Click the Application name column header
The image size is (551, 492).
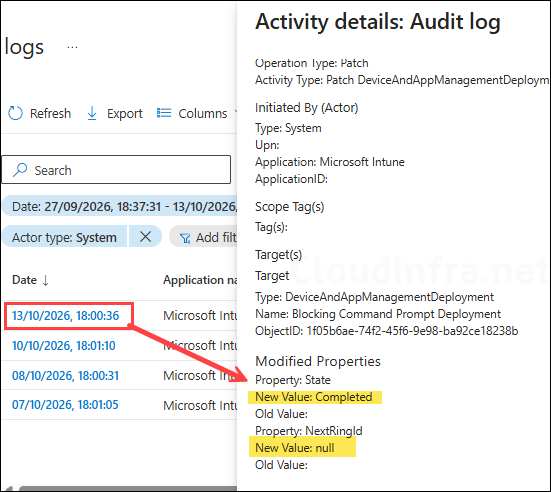pyautogui.click(x=200, y=280)
